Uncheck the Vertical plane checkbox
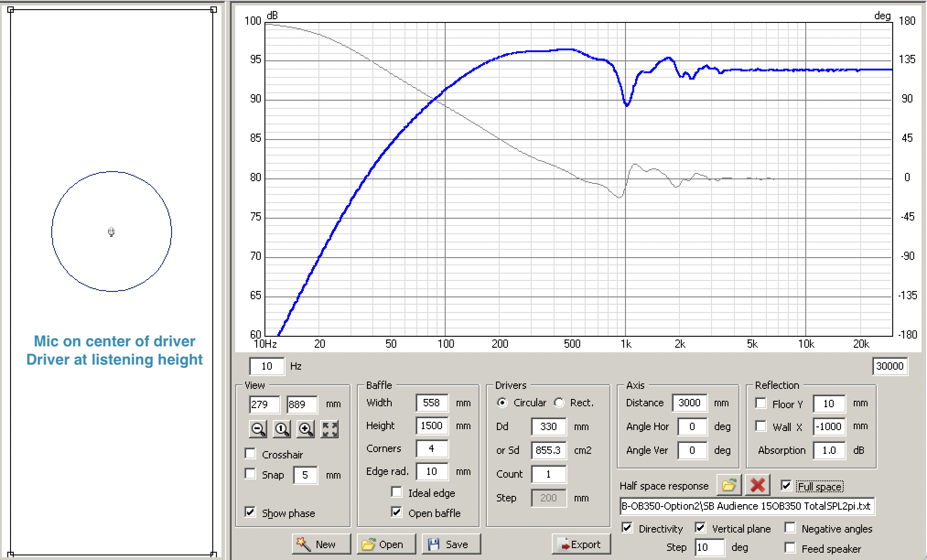Image resolution: width=927 pixels, height=560 pixels. [x=701, y=528]
